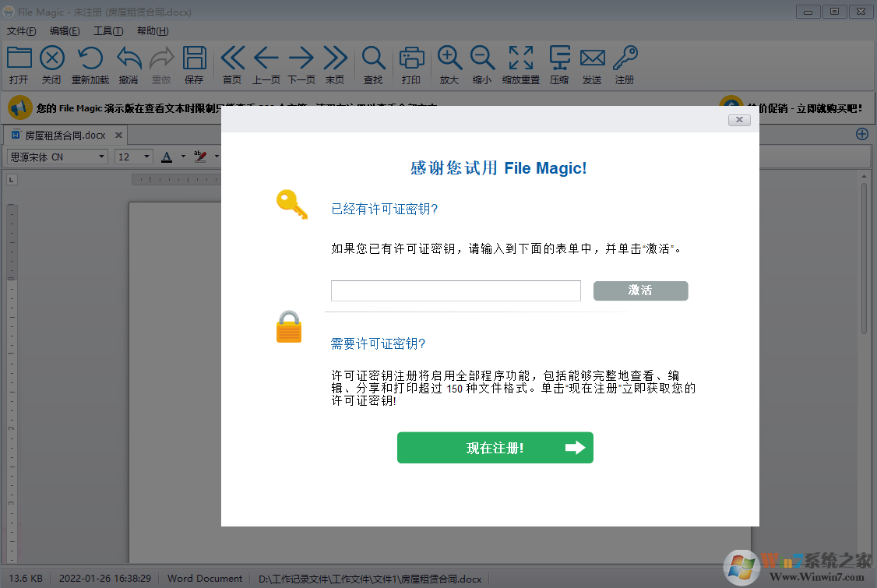Minimize the File Magic window
The height and width of the screenshot is (588, 877).
[808, 11]
